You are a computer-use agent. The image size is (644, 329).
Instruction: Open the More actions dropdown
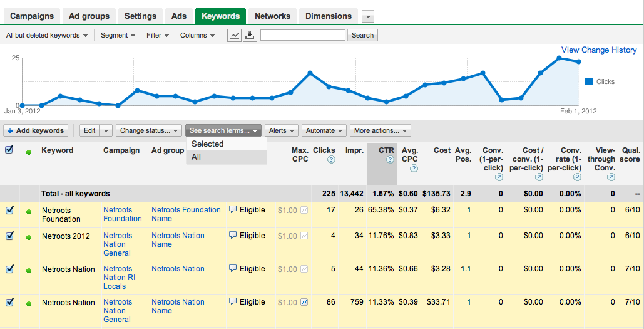point(381,131)
